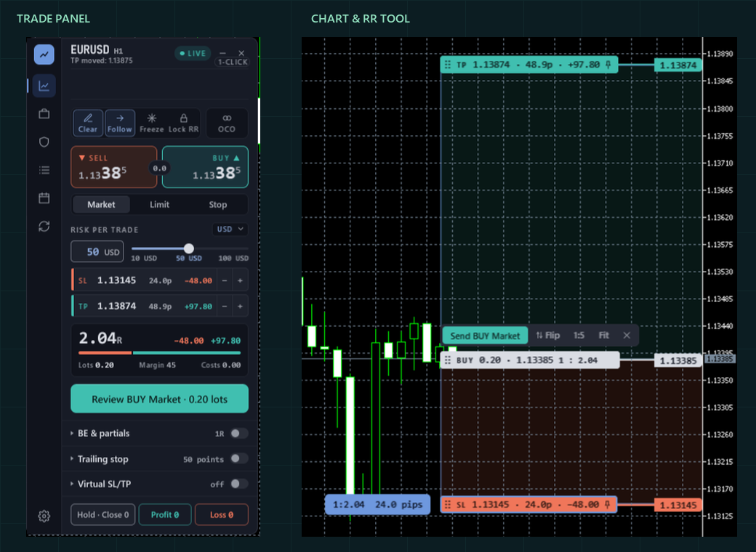Set 1:5 ratio in RR toolbar
The height and width of the screenshot is (552, 756).
coord(579,336)
